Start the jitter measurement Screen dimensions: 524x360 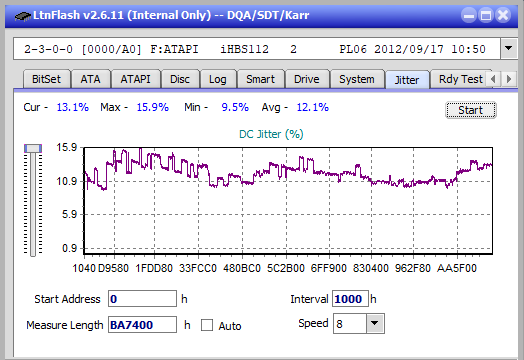point(471,110)
